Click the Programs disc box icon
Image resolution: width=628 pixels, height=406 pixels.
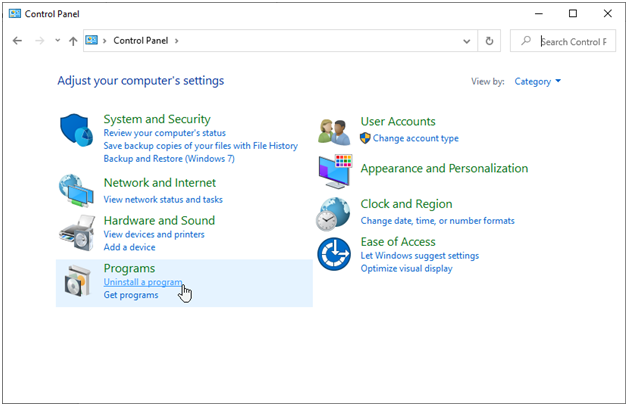(77, 281)
